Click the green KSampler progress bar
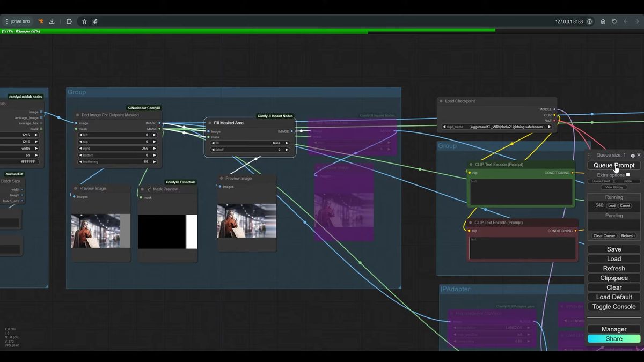Image resolution: width=644 pixels, height=362 pixels. point(247,31)
